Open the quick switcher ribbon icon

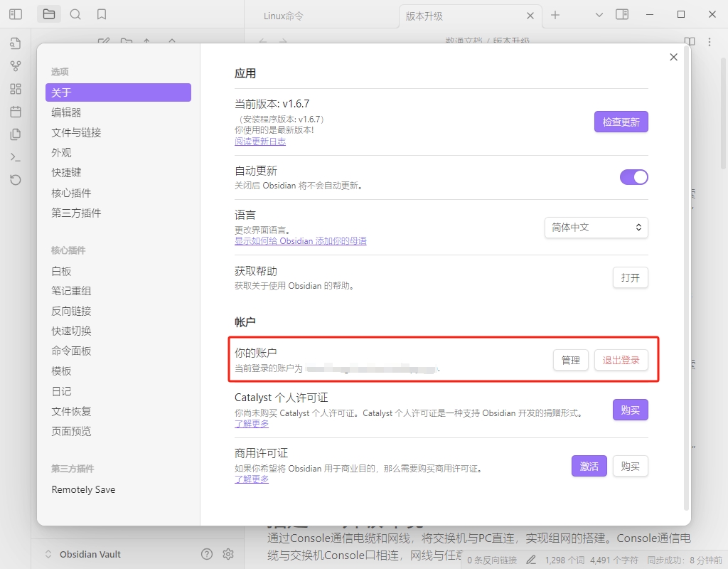[x=15, y=43]
